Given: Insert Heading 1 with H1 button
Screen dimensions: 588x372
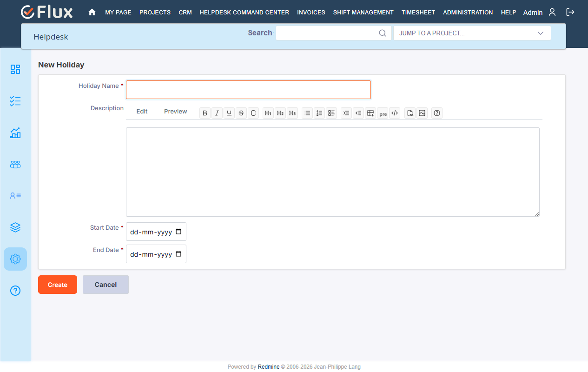Looking at the screenshot, I should coord(268,113).
